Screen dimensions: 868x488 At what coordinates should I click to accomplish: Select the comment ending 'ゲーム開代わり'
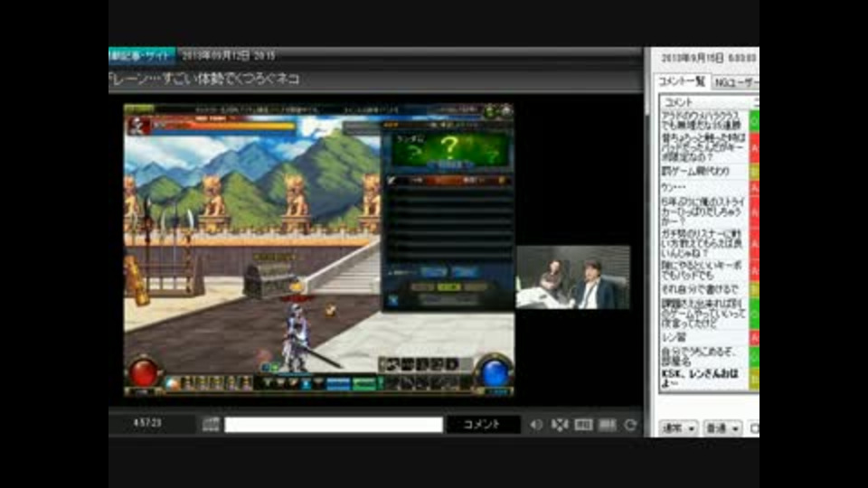point(704,171)
